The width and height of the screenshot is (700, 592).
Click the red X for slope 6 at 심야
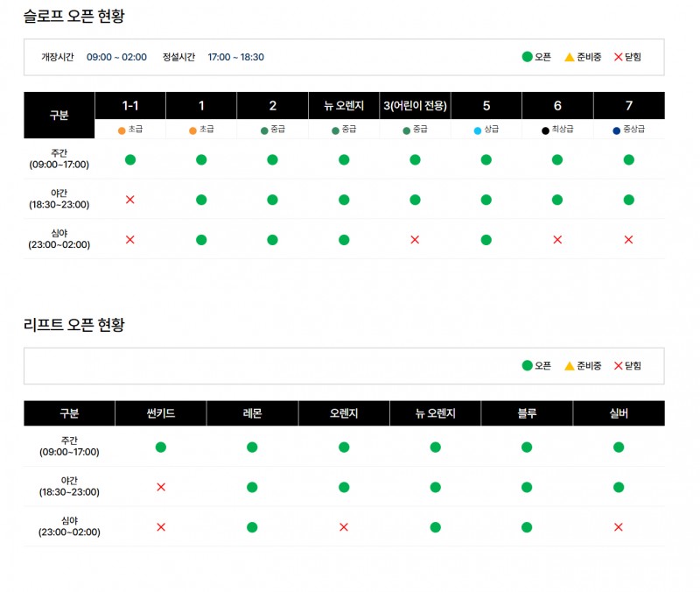(557, 240)
